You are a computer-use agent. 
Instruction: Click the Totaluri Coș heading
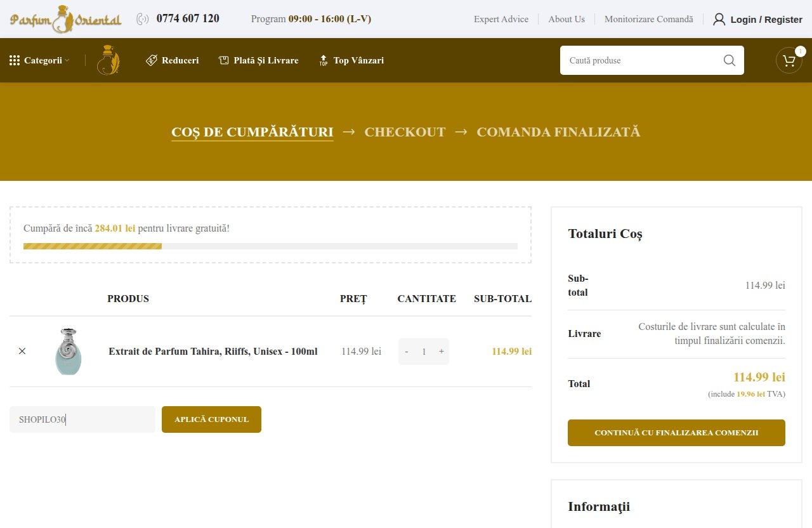point(605,234)
